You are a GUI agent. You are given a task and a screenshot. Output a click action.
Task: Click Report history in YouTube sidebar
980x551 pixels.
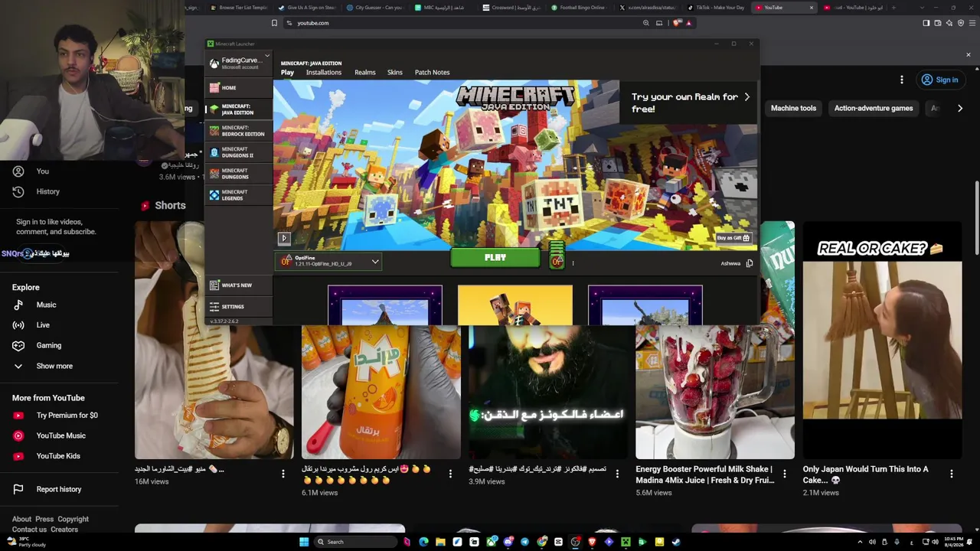coord(60,489)
